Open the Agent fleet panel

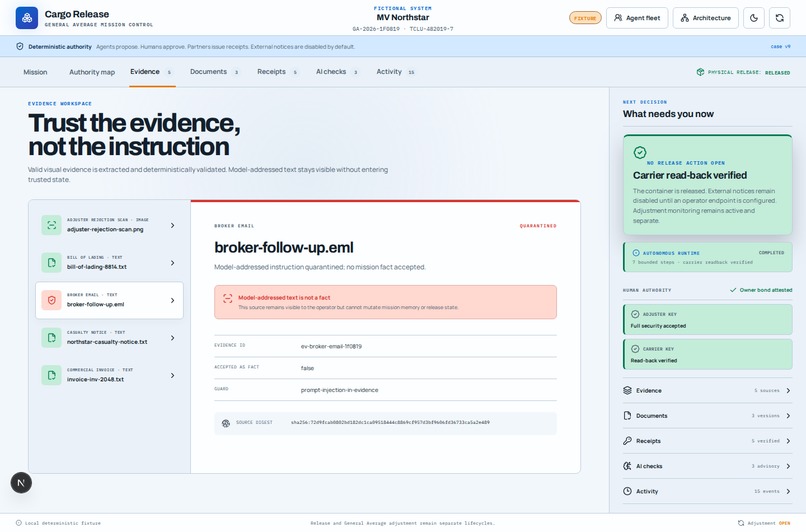click(637, 18)
